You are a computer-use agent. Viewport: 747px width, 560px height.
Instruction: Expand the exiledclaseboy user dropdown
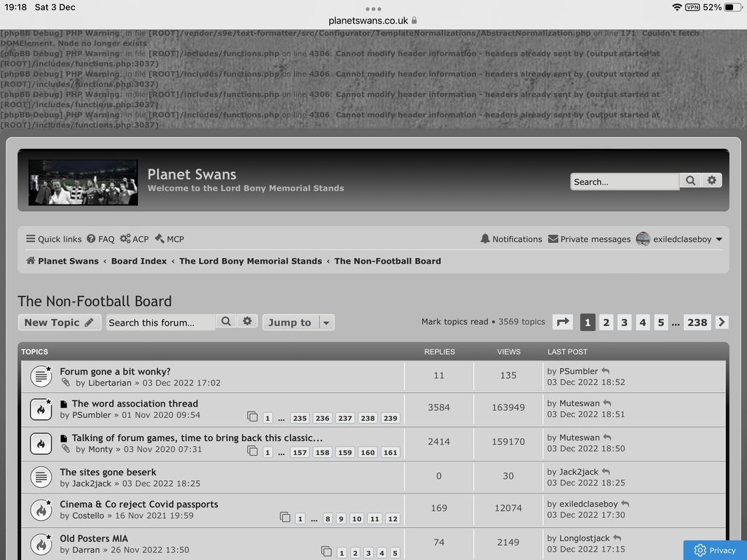[720, 239]
